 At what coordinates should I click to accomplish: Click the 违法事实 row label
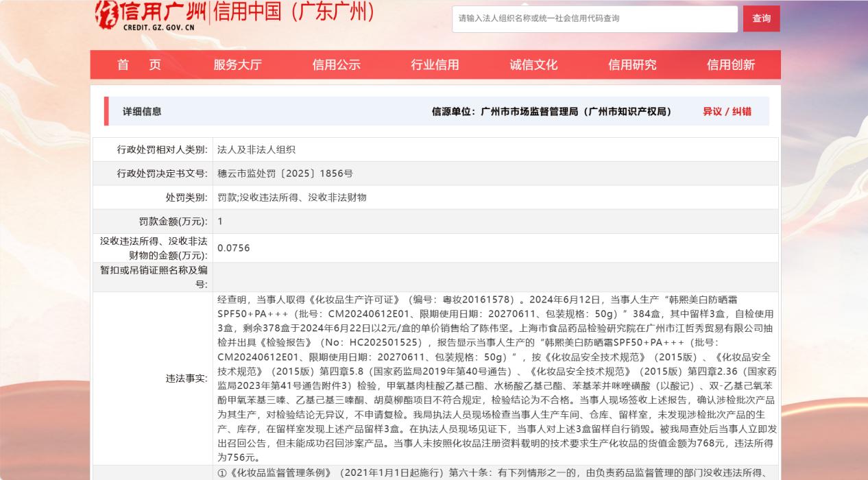click(186, 379)
